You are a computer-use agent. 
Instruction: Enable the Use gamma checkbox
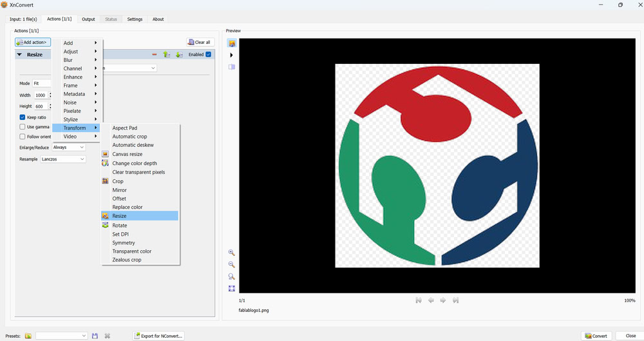click(x=23, y=127)
